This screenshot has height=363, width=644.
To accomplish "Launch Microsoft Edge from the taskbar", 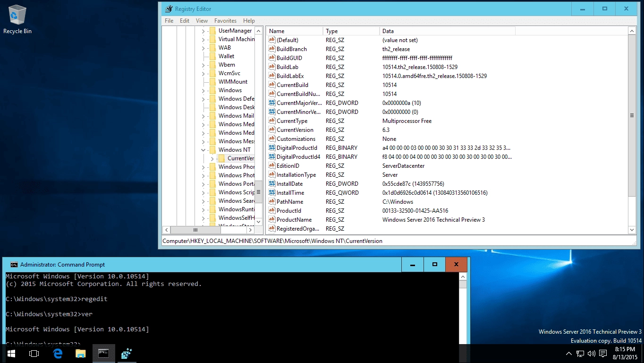I will click(58, 354).
